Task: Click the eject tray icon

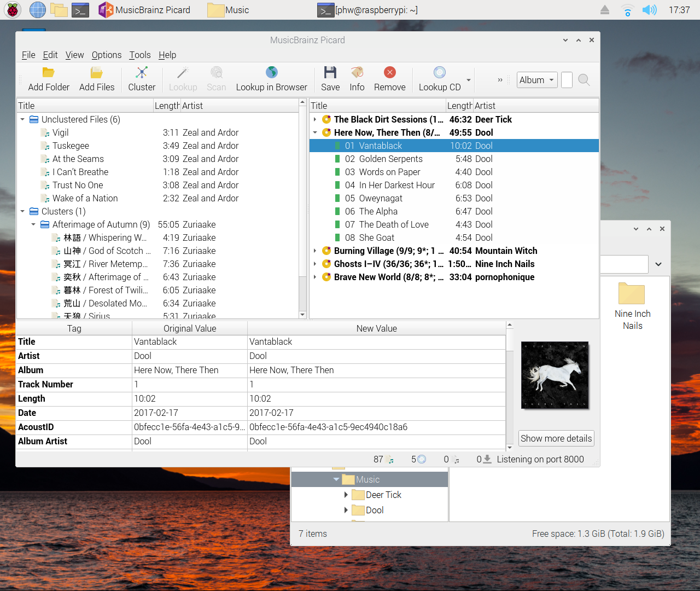Action: [604, 10]
